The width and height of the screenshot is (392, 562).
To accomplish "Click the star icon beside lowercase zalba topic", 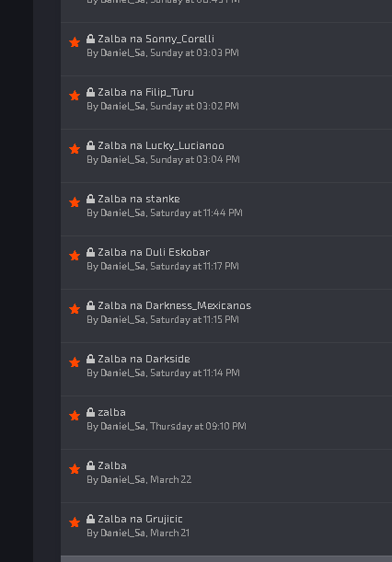I will pyautogui.click(x=75, y=416).
